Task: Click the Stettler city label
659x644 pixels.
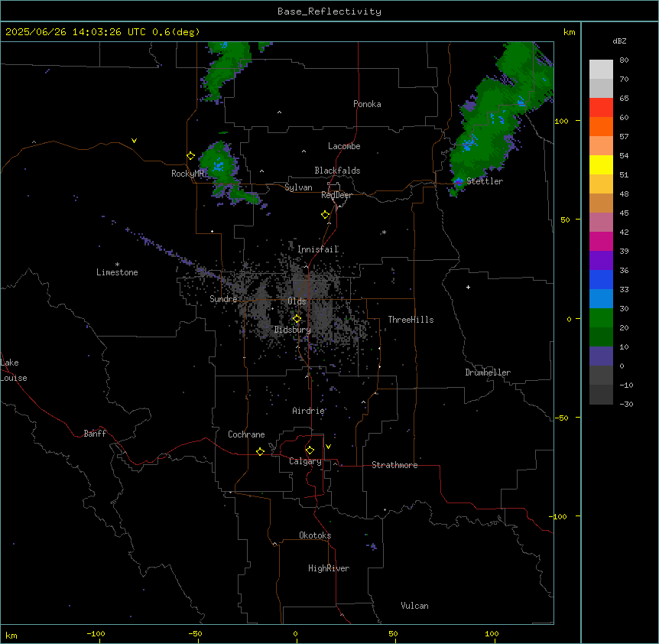Action: [x=485, y=181]
